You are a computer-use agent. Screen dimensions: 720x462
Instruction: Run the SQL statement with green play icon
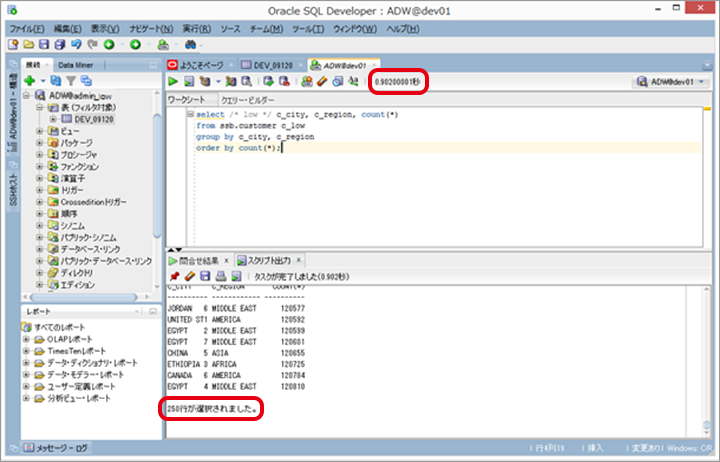(174, 81)
